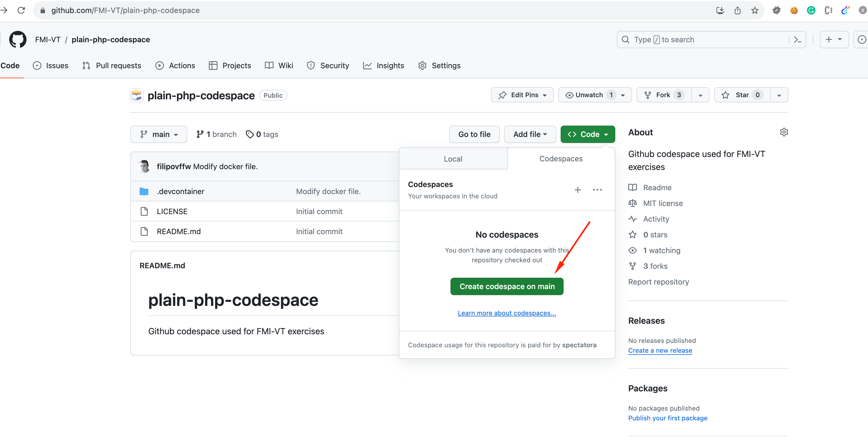Click the Go to file button
This screenshot has height=445, width=868.
click(474, 134)
